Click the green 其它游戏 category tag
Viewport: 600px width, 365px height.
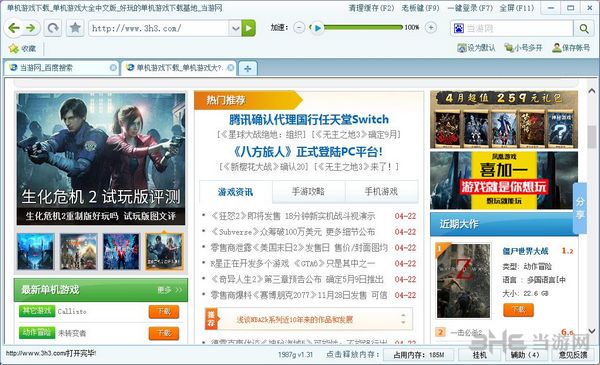click(x=37, y=311)
